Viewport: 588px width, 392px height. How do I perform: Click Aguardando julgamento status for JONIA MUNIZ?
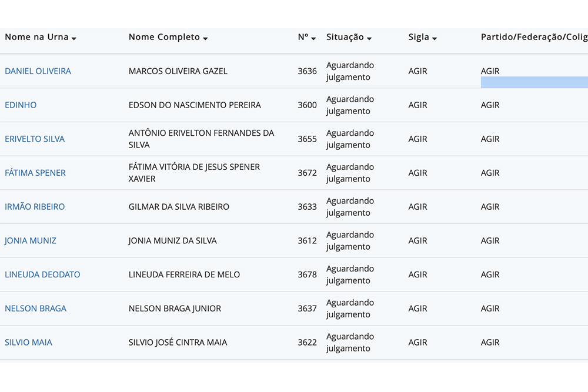coord(350,240)
